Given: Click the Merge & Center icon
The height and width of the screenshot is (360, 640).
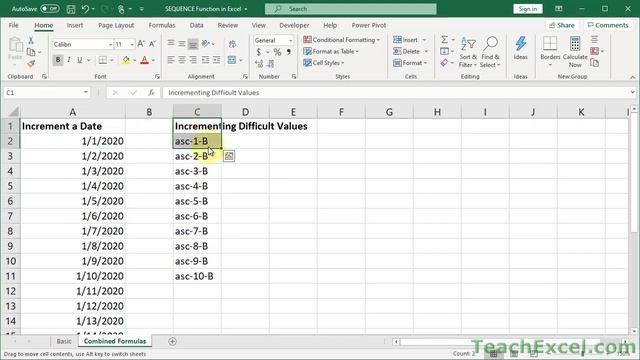Looking at the screenshot, I should point(232,60).
